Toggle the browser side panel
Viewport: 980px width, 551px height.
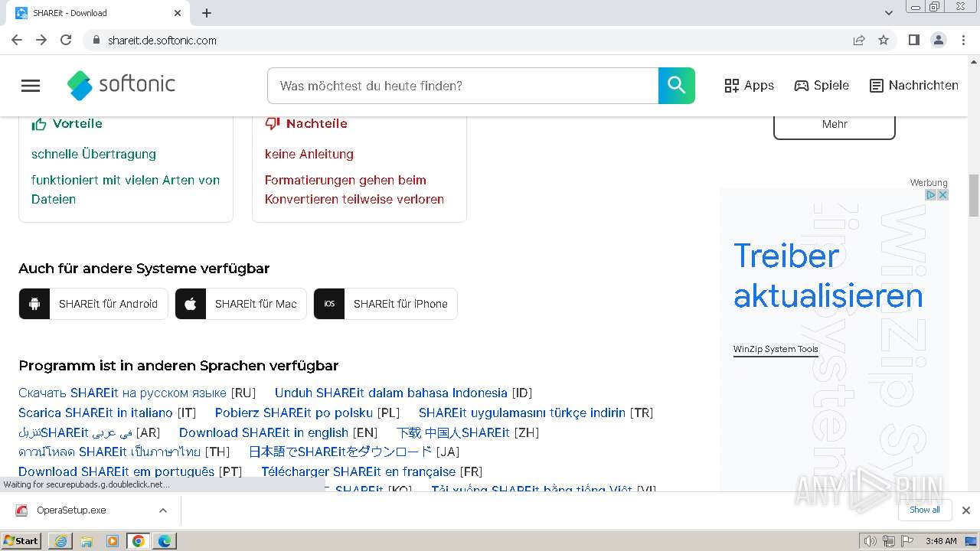[x=913, y=40]
